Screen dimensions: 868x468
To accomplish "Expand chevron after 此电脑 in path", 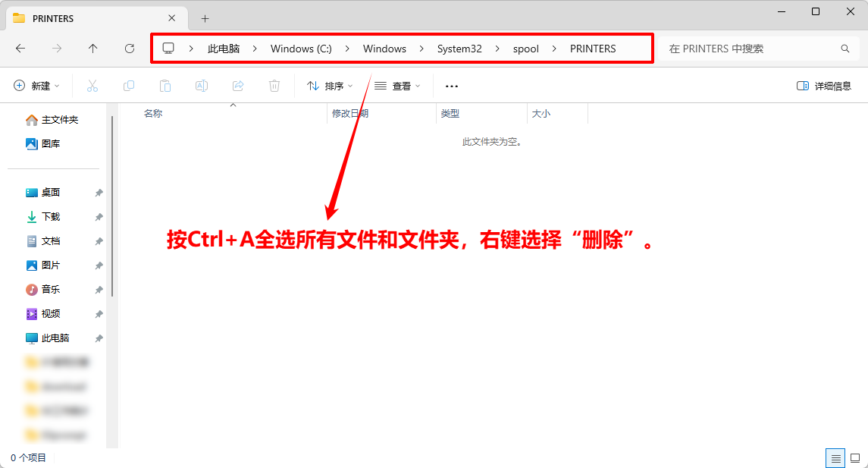I will point(255,49).
